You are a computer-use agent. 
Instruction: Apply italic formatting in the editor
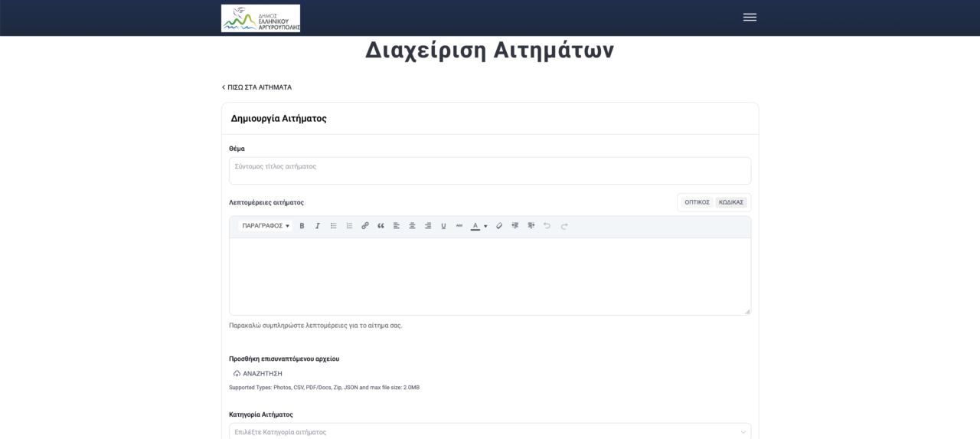click(318, 226)
